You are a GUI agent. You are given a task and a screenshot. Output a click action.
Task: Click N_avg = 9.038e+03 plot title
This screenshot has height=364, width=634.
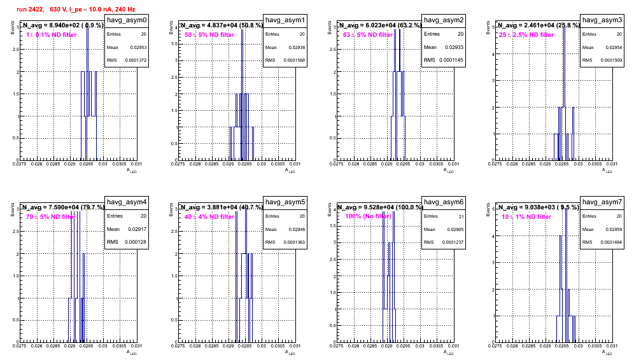click(x=538, y=207)
